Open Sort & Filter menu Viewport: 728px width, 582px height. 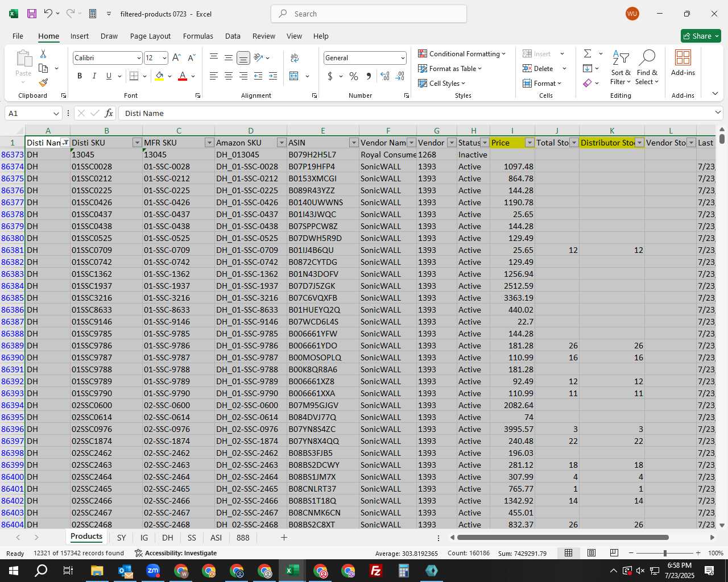[621, 68]
